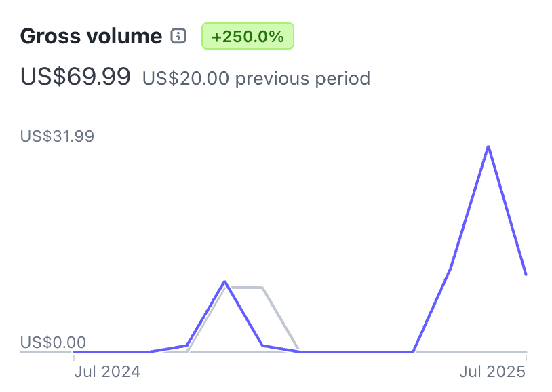Image resolution: width=552 pixels, height=392 pixels.
Task: Open the Gross volume heading
Action: [x=91, y=37]
